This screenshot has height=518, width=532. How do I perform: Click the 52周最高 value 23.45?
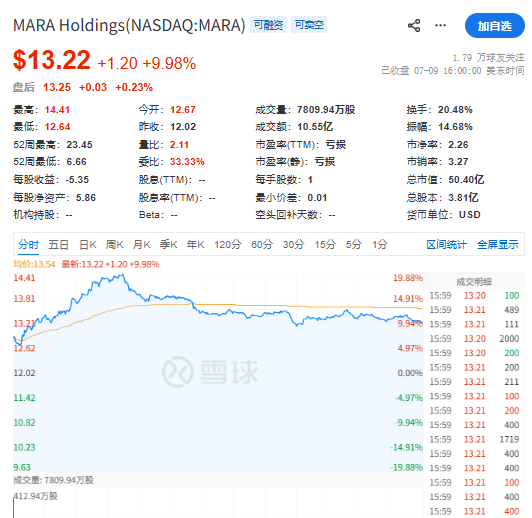(x=79, y=145)
